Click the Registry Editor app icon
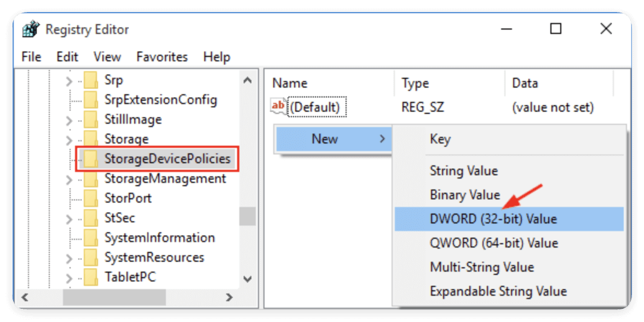This screenshot has height=322, width=644. 31,29
